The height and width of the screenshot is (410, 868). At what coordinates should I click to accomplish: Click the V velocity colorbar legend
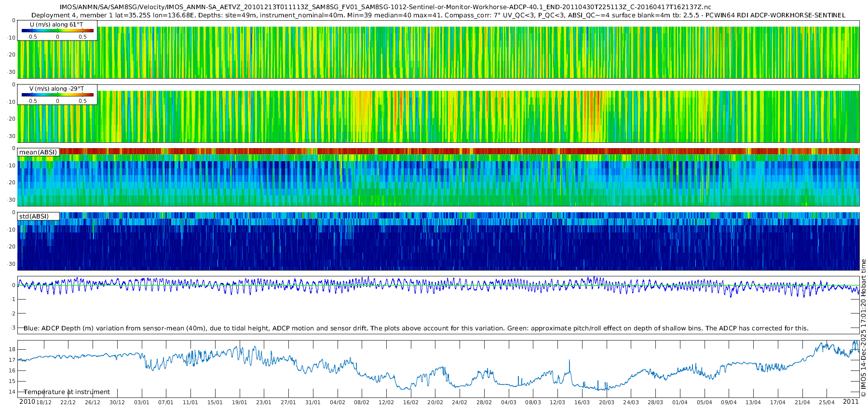coord(57,95)
